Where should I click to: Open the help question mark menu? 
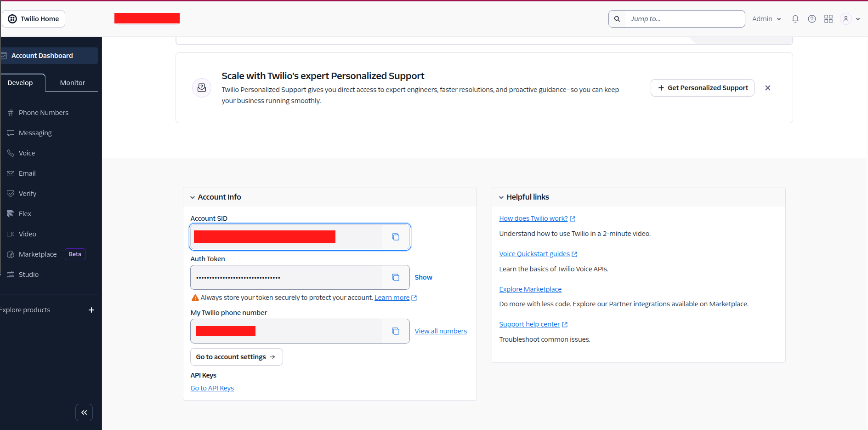point(811,18)
